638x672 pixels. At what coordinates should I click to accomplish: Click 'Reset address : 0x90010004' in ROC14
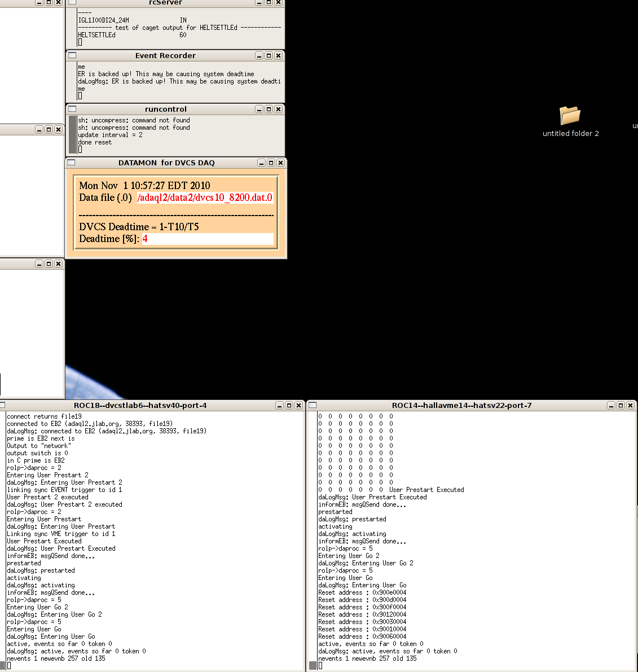362,629
